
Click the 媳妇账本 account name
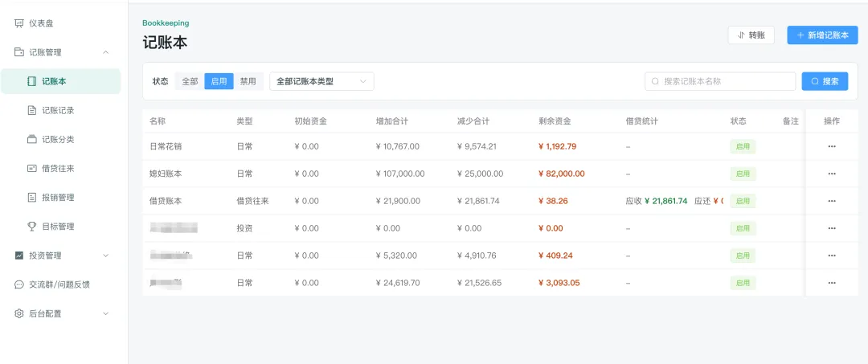pyautogui.click(x=166, y=174)
